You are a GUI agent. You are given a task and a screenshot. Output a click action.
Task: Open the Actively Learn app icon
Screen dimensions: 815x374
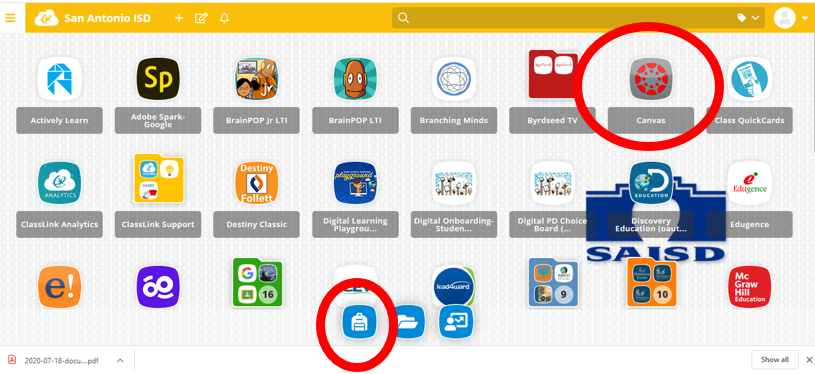click(x=59, y=79)
